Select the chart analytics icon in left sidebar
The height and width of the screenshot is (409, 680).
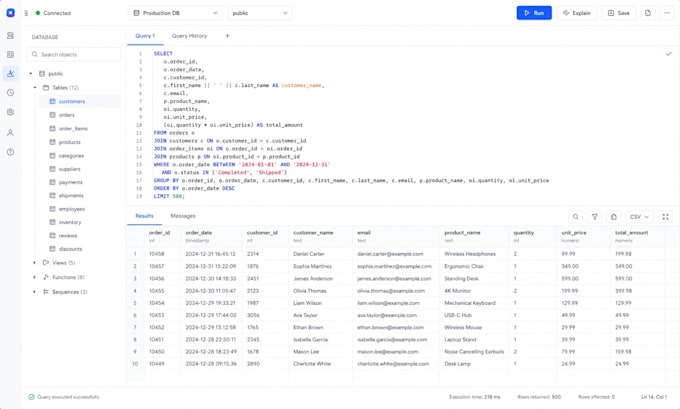tap(10, 74)
